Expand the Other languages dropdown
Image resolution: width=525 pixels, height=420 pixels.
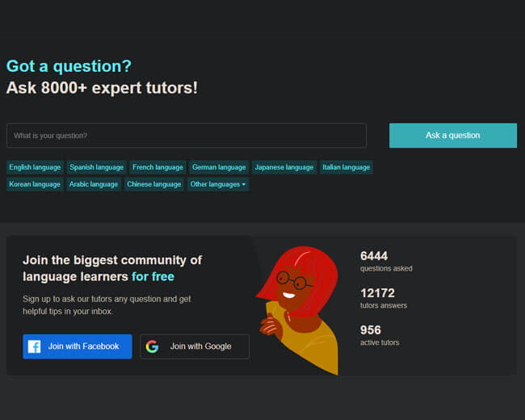point(218,184)
